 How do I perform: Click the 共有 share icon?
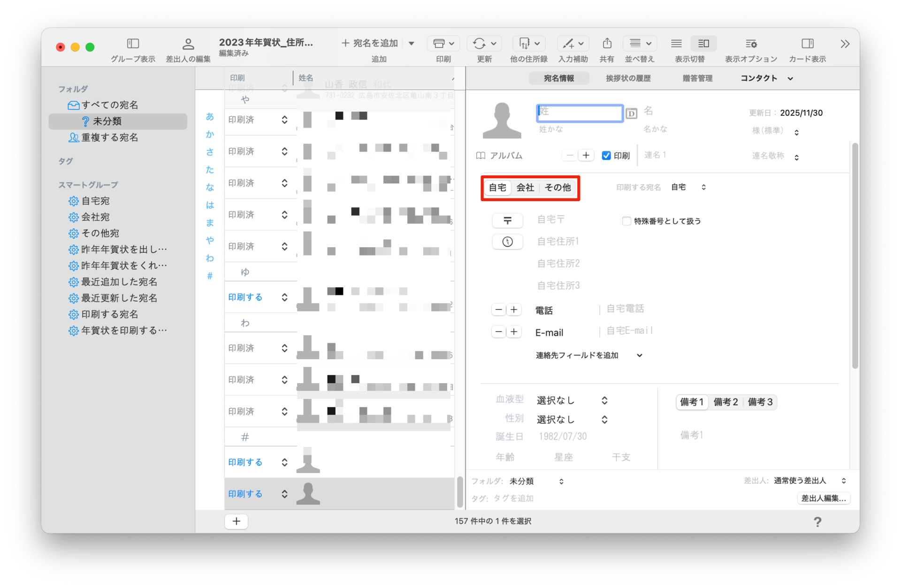(x=607, y=44)
